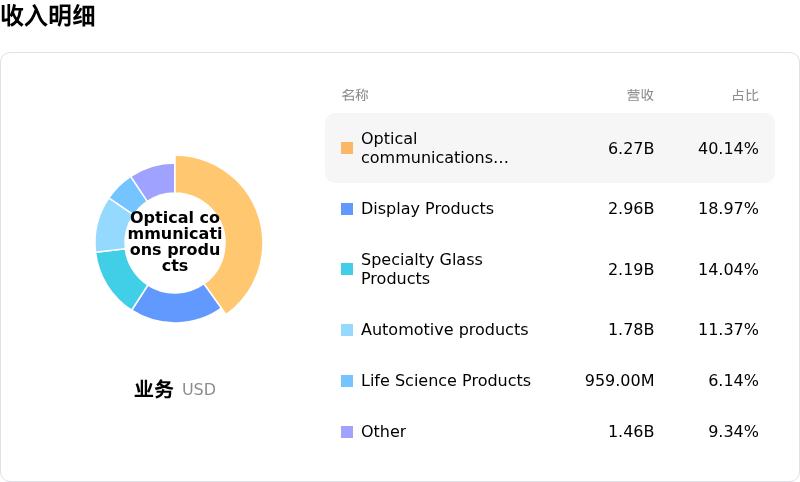
Task: Click the Life Science Products color swatch
Action: [x=347, y=381]
